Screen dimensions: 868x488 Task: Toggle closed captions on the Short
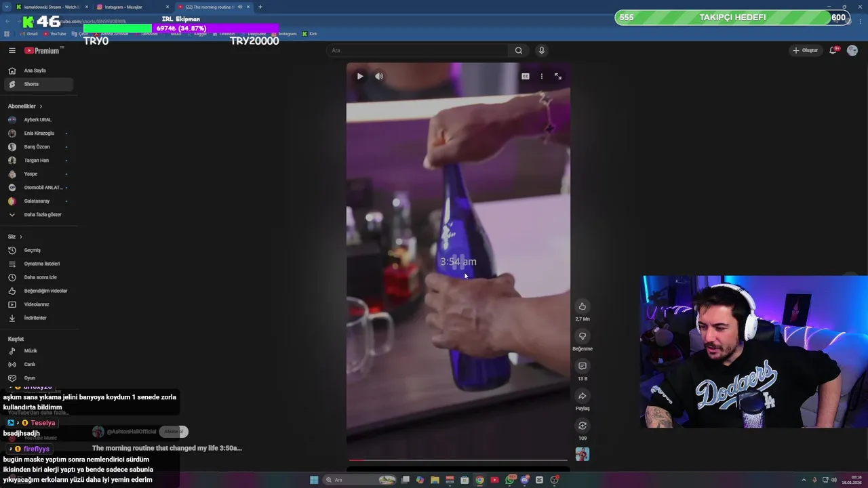coord(525,77)
